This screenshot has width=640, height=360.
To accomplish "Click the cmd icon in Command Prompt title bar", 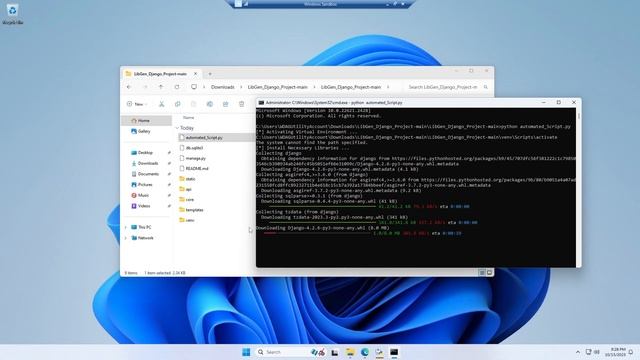I will (261, 102).
